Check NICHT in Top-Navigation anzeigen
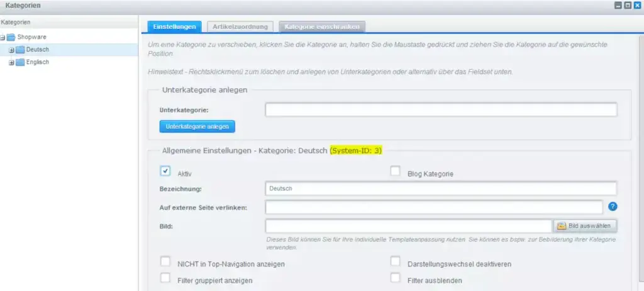The height and width of the screenshot is (291, 644). point(165,261)
